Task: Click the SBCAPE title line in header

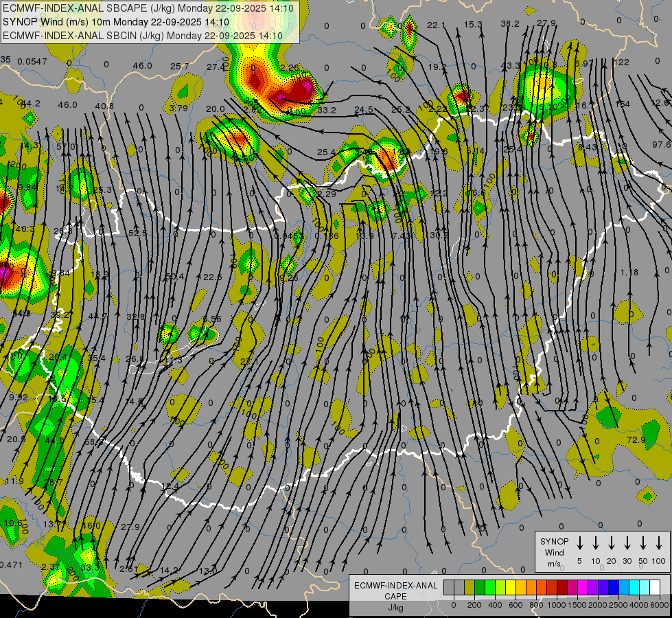Action: [x=148, y=8]
